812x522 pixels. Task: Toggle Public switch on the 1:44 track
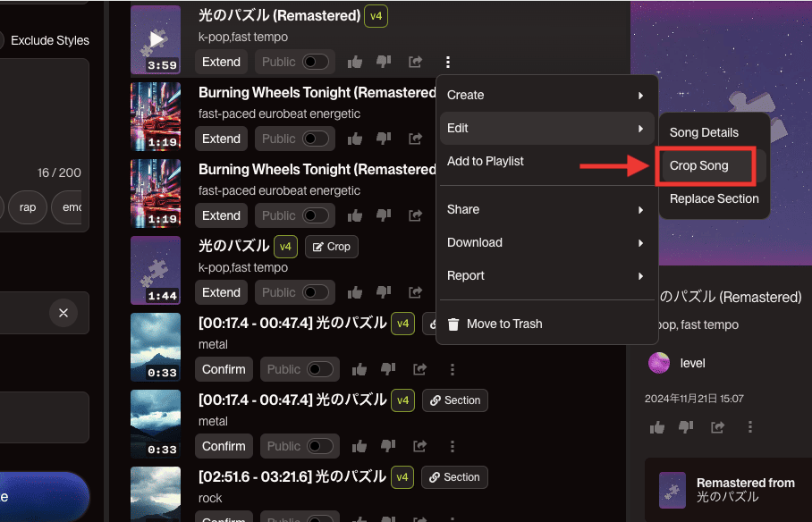316,292
